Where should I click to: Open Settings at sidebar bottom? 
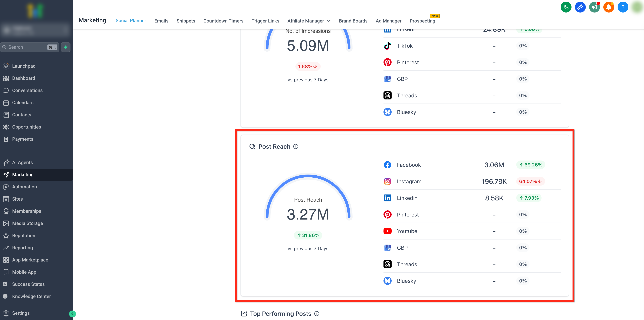click(36, 313)
